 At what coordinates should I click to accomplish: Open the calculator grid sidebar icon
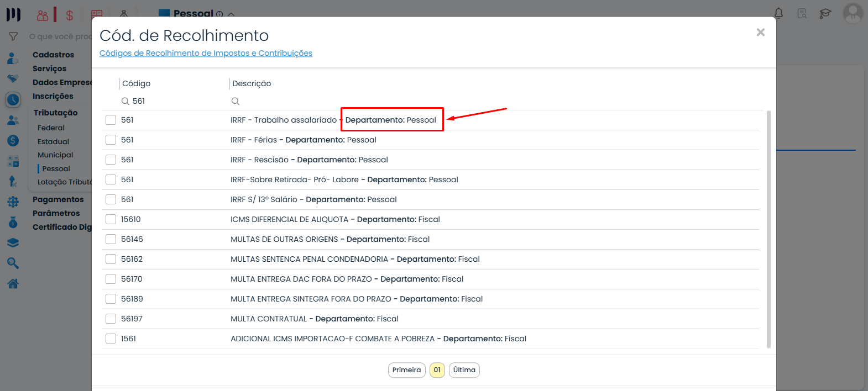click(13, 161)
